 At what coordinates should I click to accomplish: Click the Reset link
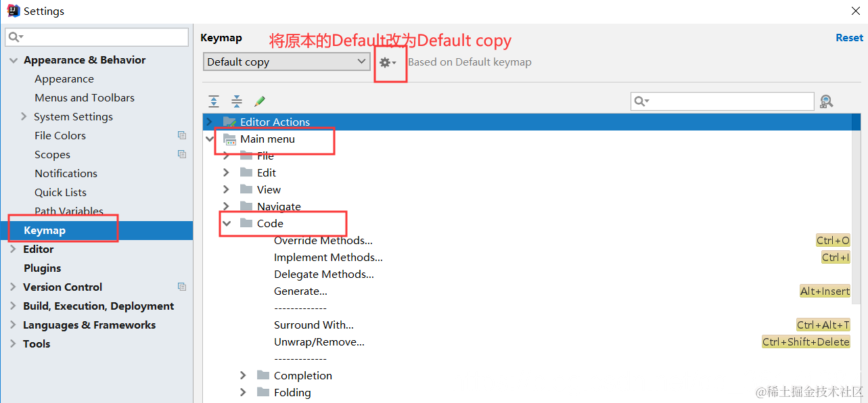[849, 38]
